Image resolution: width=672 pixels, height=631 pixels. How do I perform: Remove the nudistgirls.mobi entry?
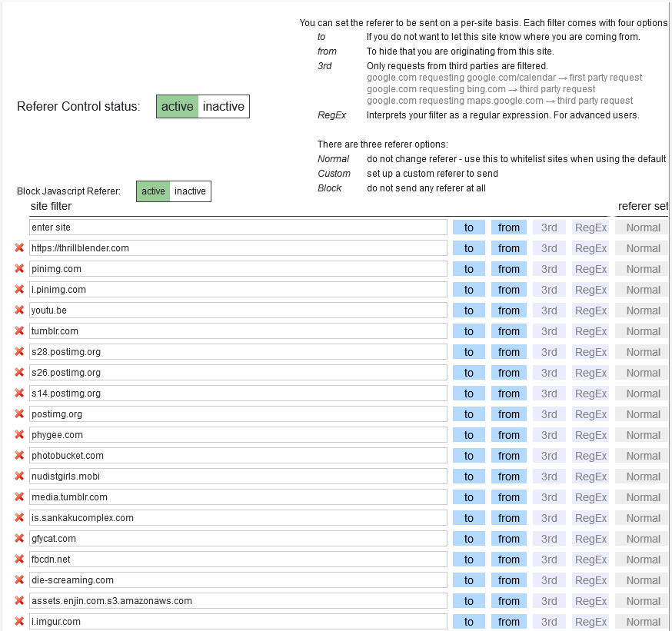coord(19,477)
